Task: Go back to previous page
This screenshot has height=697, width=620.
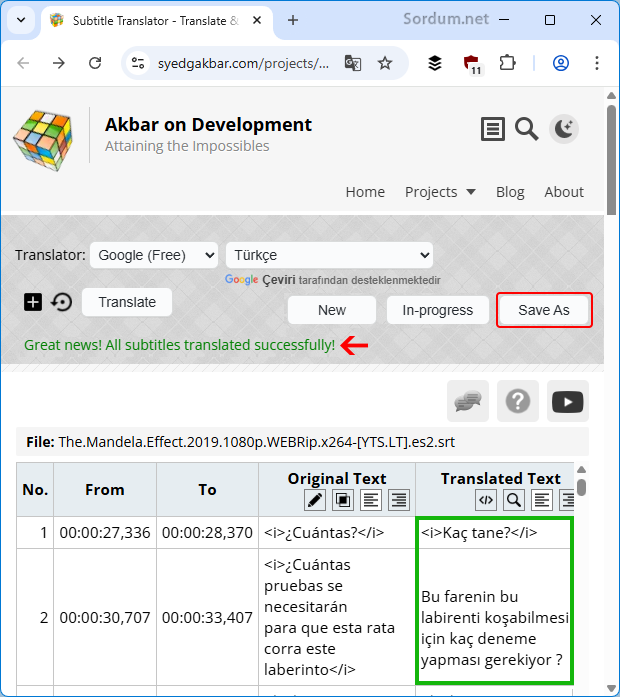Action: [x=23, y=63]
